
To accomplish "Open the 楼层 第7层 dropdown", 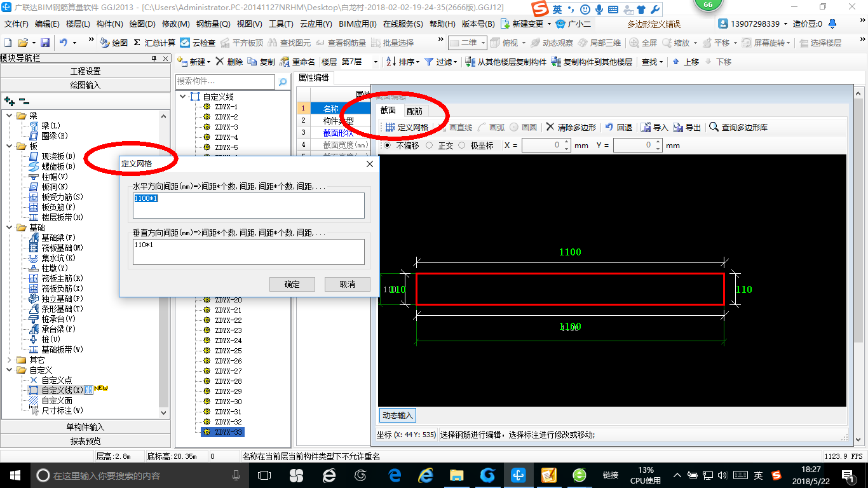I will click(376, 62).
